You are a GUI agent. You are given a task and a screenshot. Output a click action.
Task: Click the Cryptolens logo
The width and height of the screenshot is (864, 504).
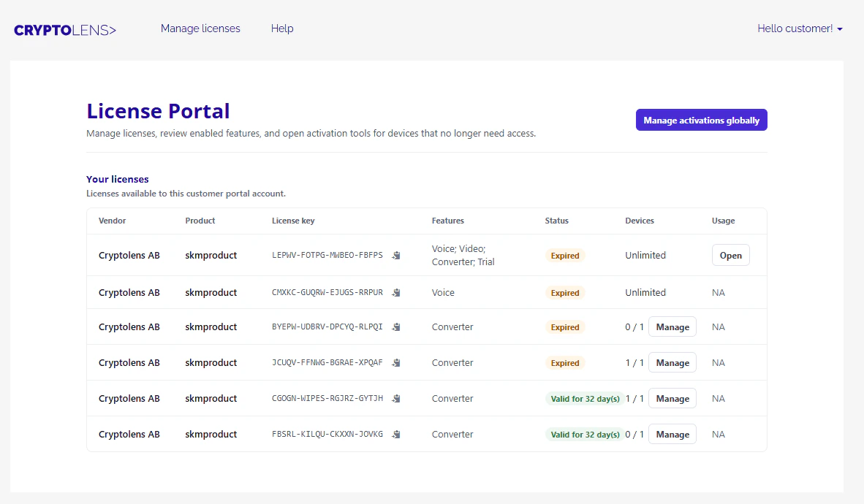[65, 30]
